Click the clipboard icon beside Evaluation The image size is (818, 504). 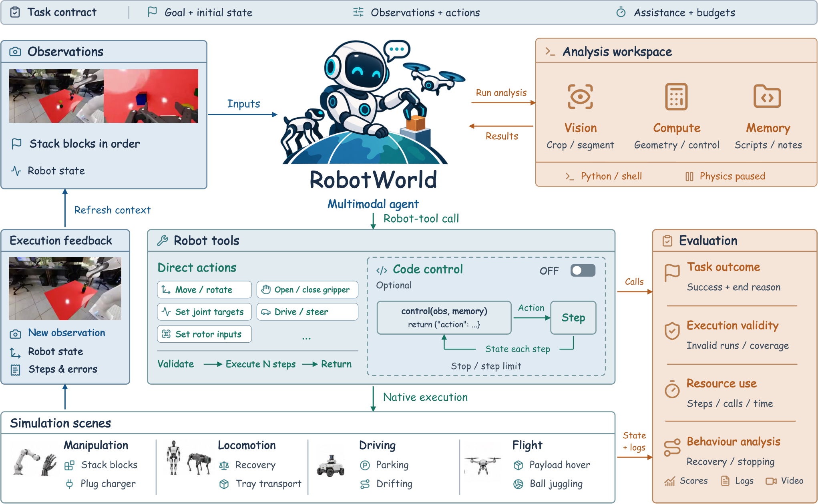coord(667,241)
